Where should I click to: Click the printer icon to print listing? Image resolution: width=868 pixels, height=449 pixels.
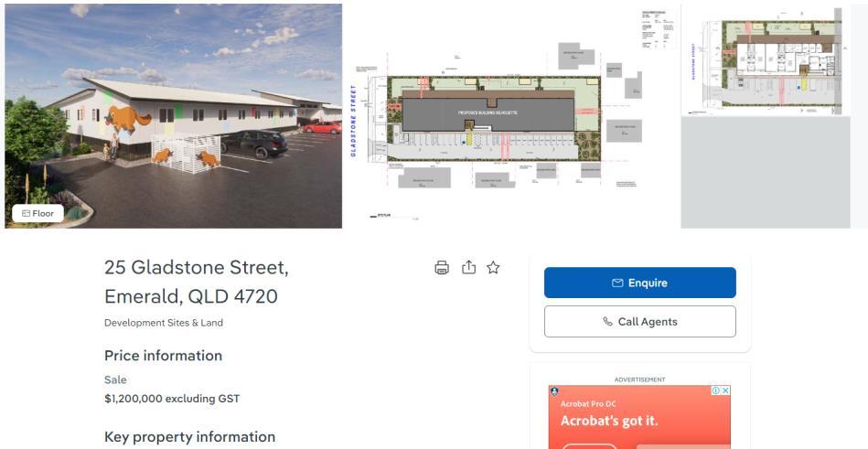[x=442, y=268]
